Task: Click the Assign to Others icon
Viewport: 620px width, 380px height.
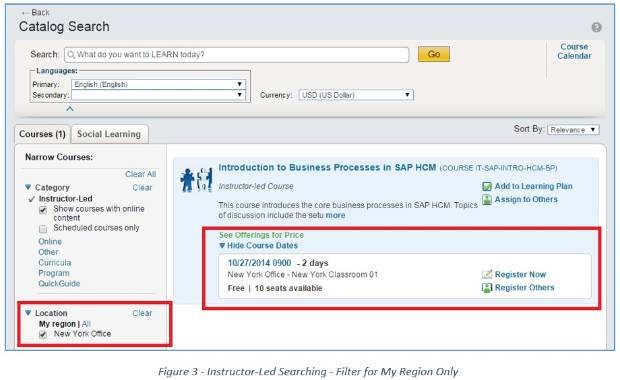Action: (x=487, y=199)
